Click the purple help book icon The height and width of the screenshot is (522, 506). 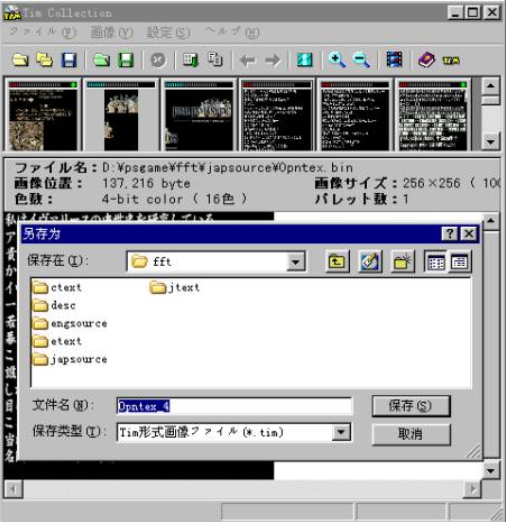tap(426, 60)
